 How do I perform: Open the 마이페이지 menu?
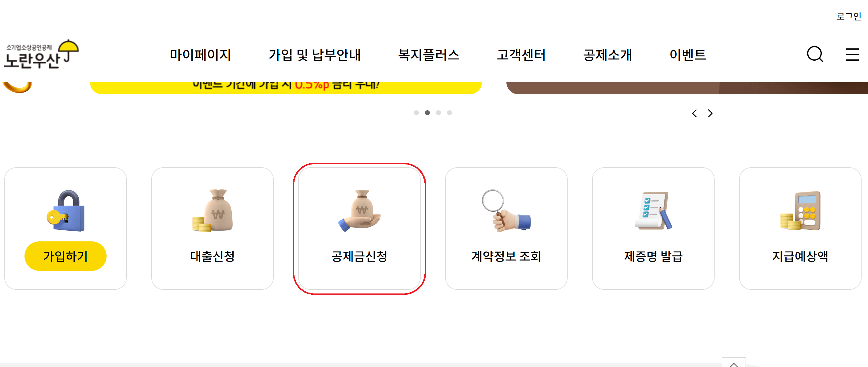[201, 56]
